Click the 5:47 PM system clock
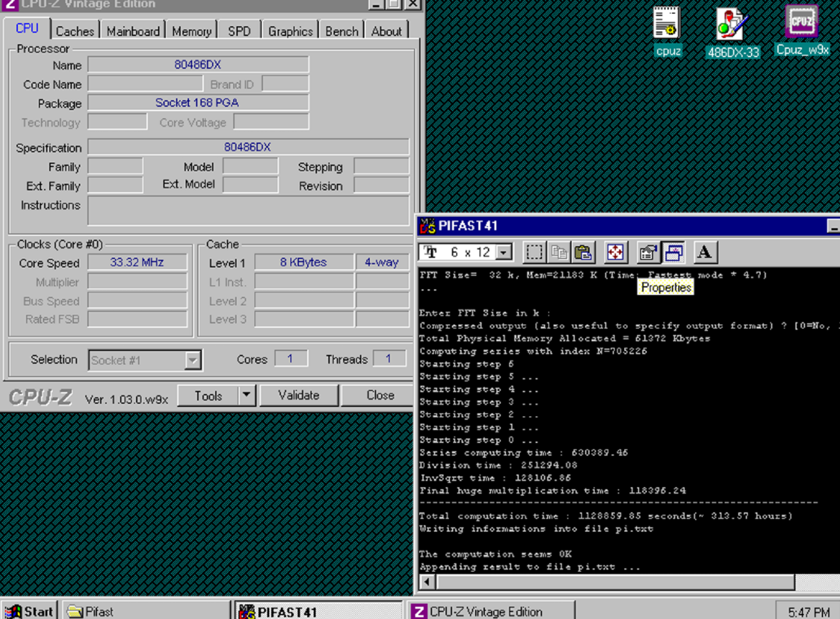The height and width of the screenshot is (619, 840). pyautogui.click(x=808, y=612)
